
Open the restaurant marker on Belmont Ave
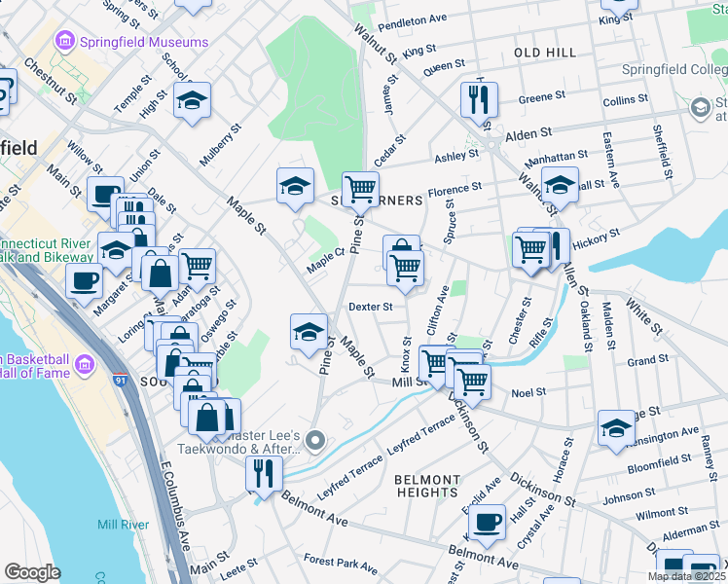[264, 474]
